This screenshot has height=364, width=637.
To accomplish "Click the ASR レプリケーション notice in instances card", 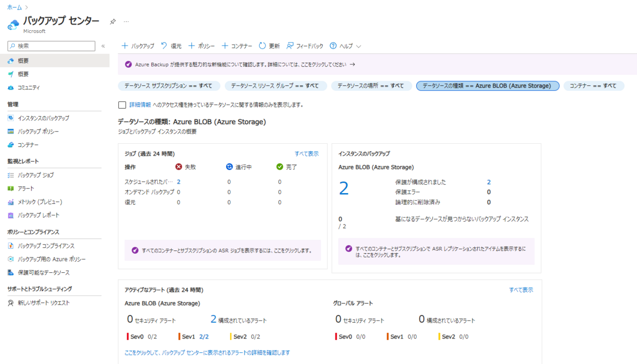I will [436, 252].
